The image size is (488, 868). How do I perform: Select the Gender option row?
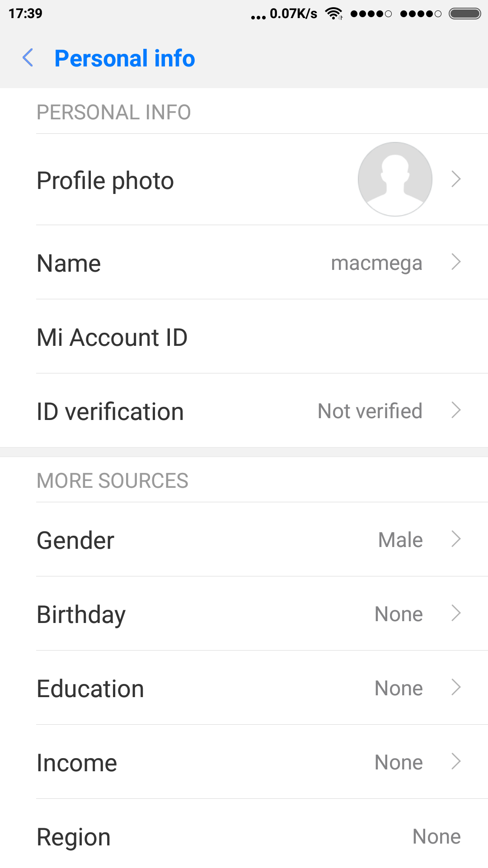pyautogui.click(x=75, y=540)
